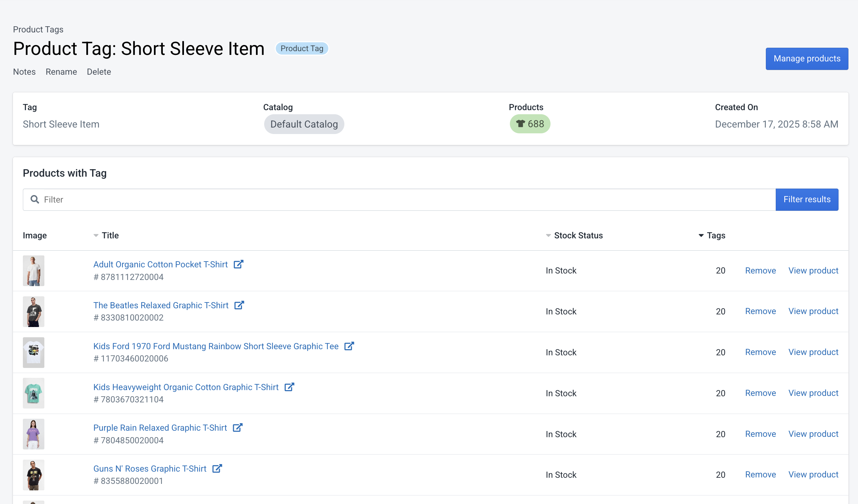Click the Filter results button
The image size is (858, 504).
(x=807, y=199)
